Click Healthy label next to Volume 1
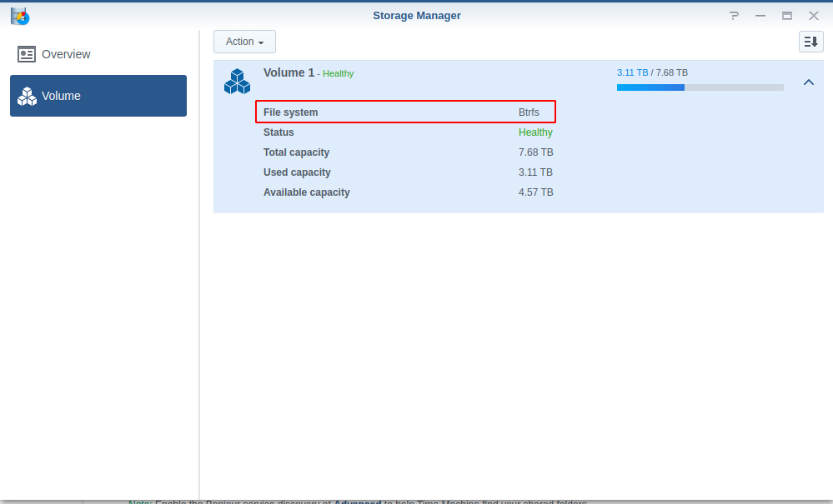Image resolution: width=833 pixels, height=504 pixels. [x=338, y=74]
